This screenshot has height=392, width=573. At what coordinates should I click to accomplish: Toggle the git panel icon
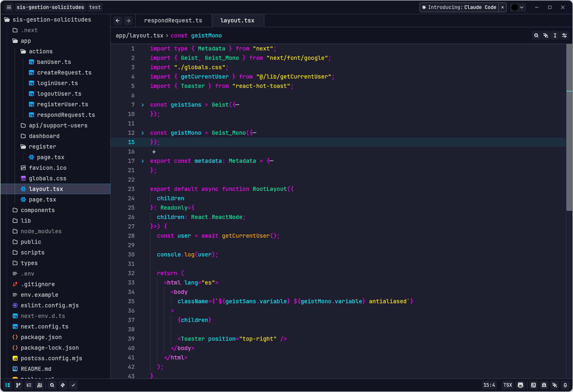pos(18,385)
